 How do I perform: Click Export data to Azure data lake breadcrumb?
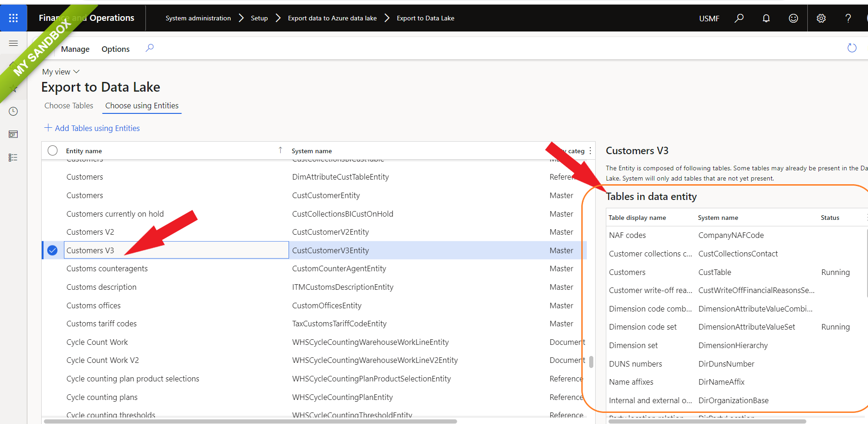[x=332, y=18]
